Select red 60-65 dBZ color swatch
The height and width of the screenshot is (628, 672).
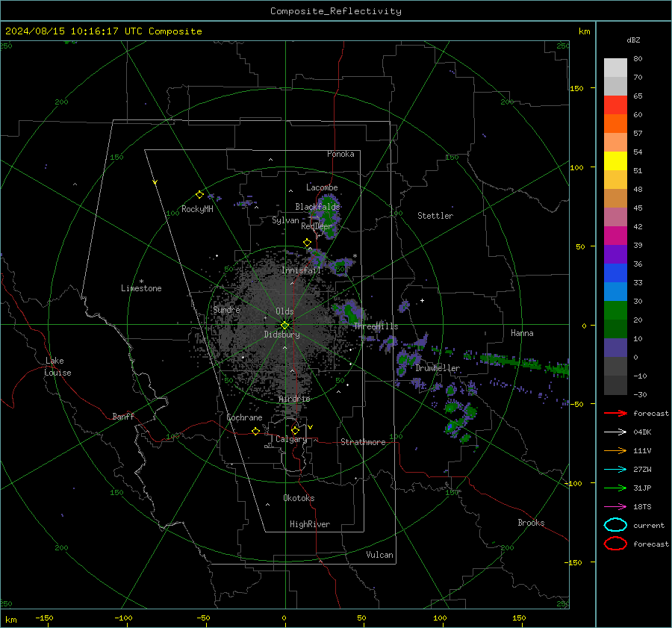pos(615,105)
